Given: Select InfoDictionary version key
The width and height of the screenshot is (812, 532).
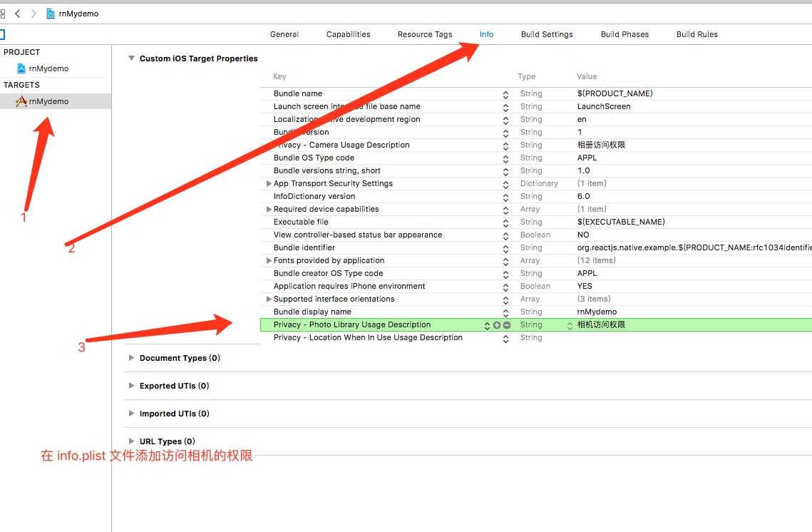Looking at the screenshot, I should click(x=314, y=196).
